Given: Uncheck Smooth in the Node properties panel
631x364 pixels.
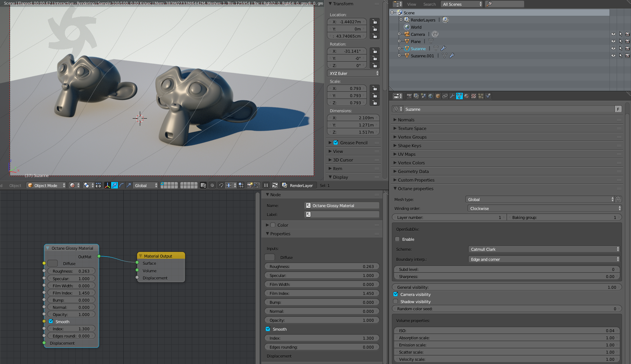Looking at the screenshot, I should [x=268, y=329].
